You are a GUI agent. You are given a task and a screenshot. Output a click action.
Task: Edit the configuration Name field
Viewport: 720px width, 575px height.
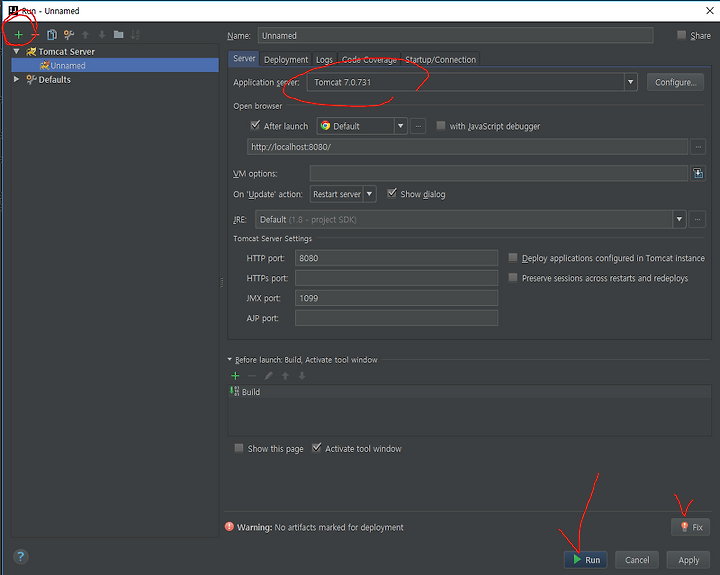pos(455,35)
